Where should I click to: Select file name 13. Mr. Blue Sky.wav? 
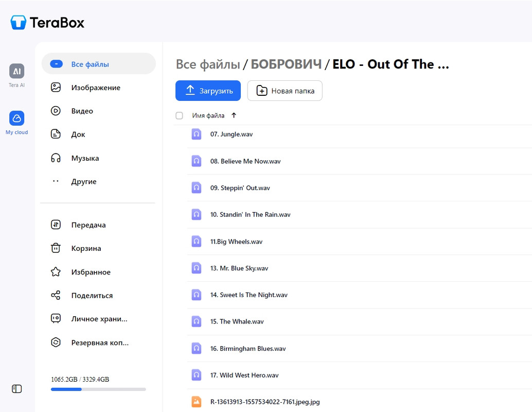pos(239,268)
